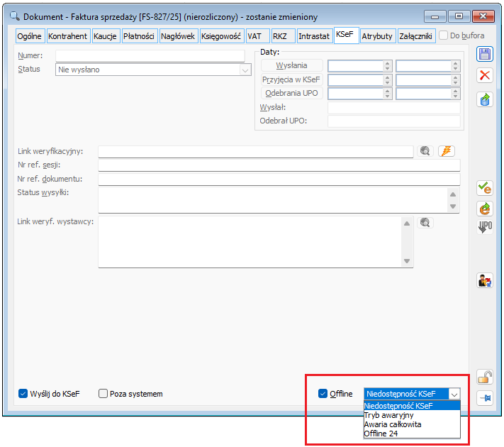Choose Offline 24 option in list
The width and height of the screenshot is (504, 447).
pyautogui.click(x=381, y=434)
